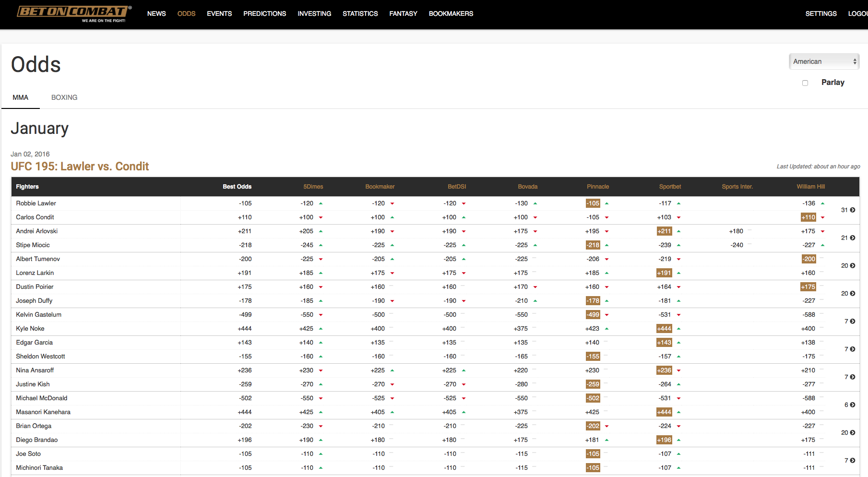Expand props for Poirier vs Duffy (20)

coord(848,294)
